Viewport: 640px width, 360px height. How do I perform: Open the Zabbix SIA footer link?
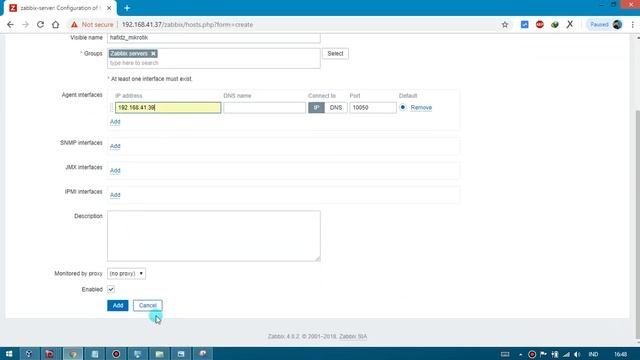tap(353, 336)
